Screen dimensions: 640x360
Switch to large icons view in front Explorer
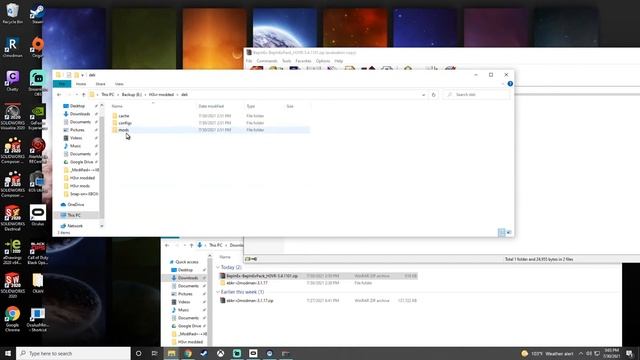pyautogui.click(x=509, y=233)
